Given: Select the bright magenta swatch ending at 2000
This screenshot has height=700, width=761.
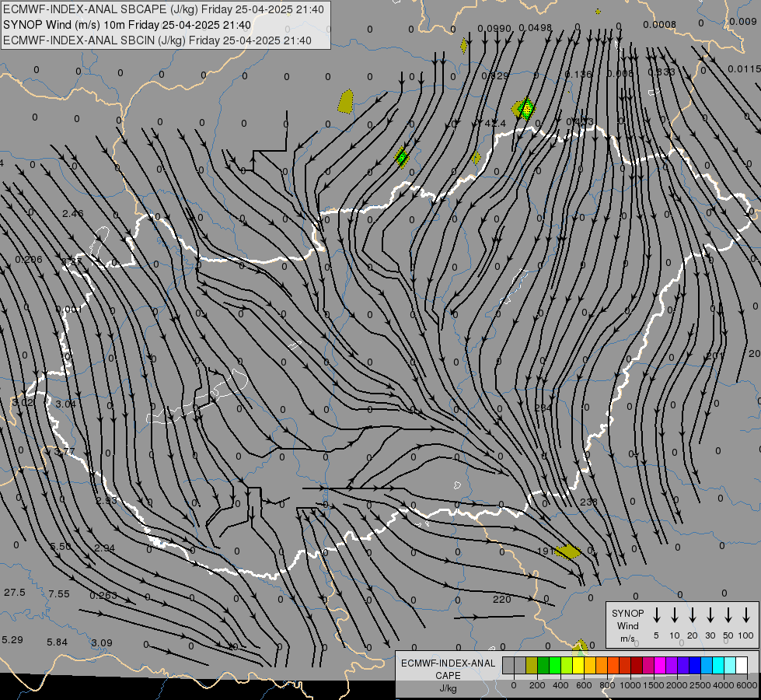Looking at the screenshot, I should coord(660,665).
